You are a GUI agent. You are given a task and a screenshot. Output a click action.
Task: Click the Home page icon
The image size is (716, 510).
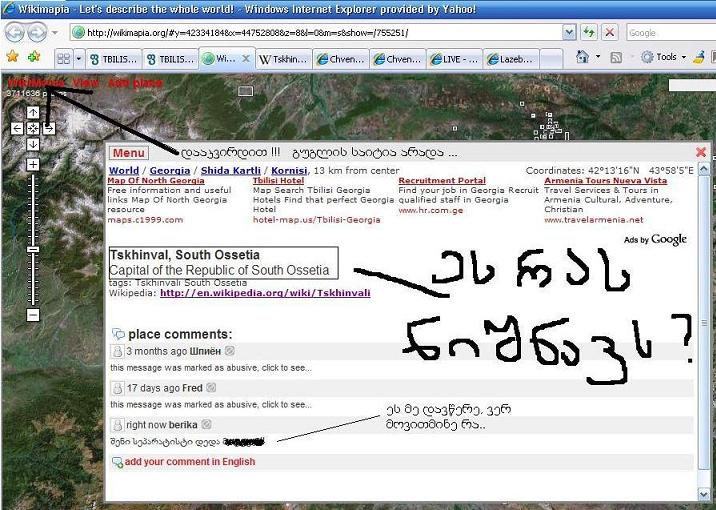click(x=582, y=57)
